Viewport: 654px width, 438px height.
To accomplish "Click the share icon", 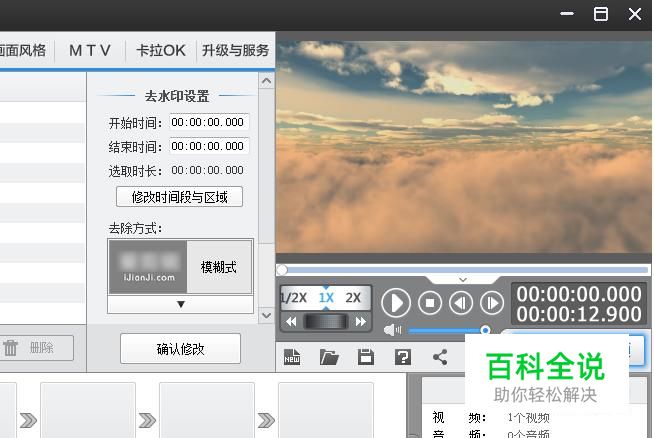I will pyautogui.click(x=440, y=357).
